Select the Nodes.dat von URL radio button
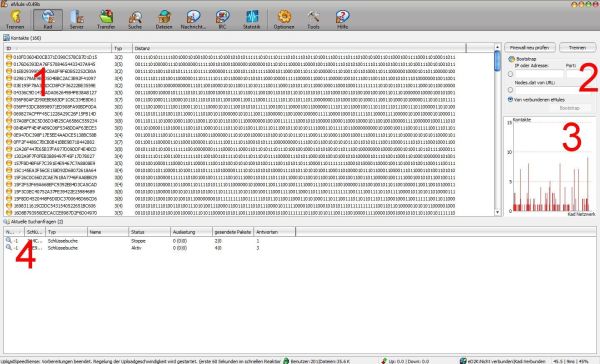The image size is (600, 364). (510, 90)
